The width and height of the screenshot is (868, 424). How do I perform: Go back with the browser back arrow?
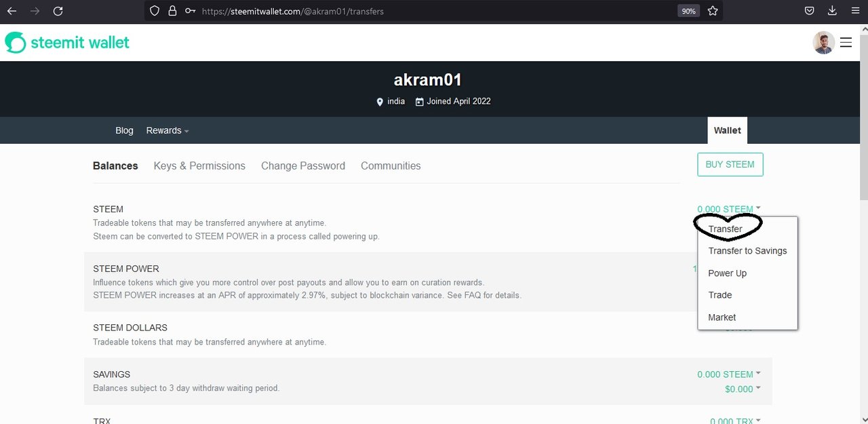(x=12, y=11)
